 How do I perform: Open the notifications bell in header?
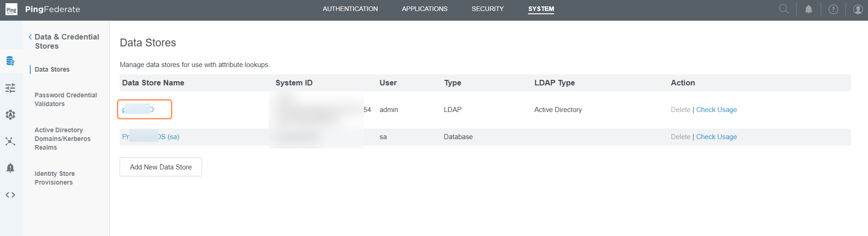809,9
